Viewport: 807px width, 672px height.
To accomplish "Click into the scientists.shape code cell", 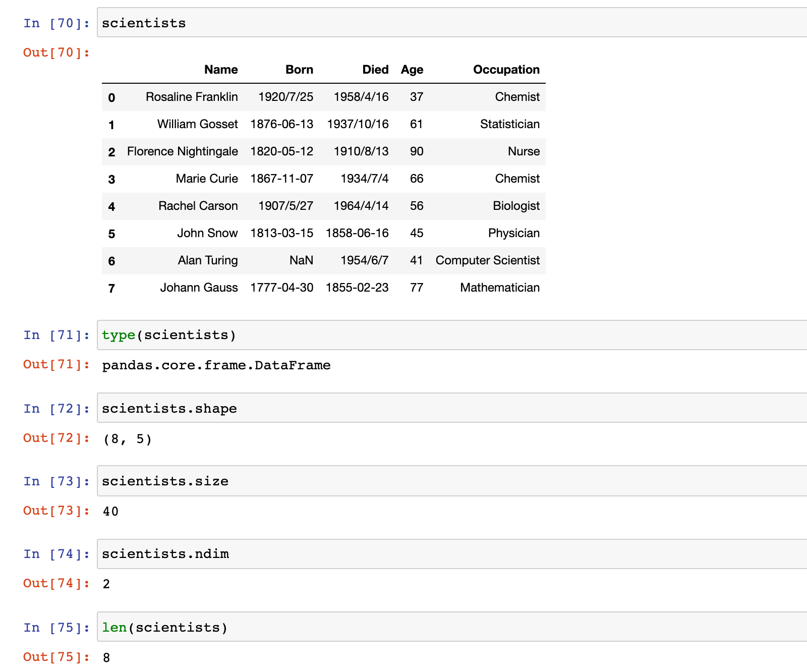I will (x=452, y=408).
